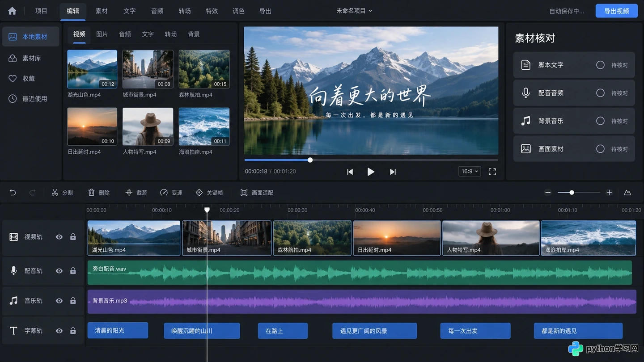Switch to the 特效 top menu tab
This screenshot has height=362, width=644.
(212, 11)
